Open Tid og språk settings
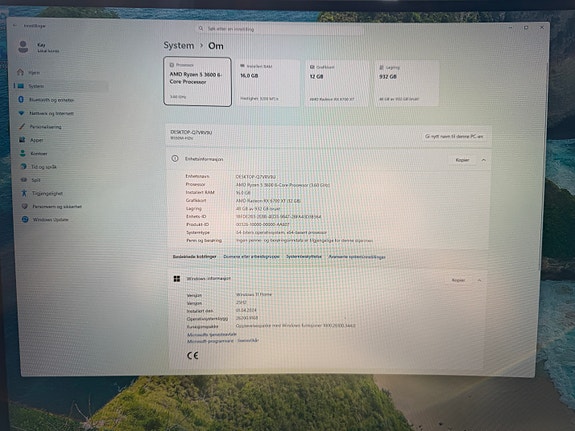 43,167
